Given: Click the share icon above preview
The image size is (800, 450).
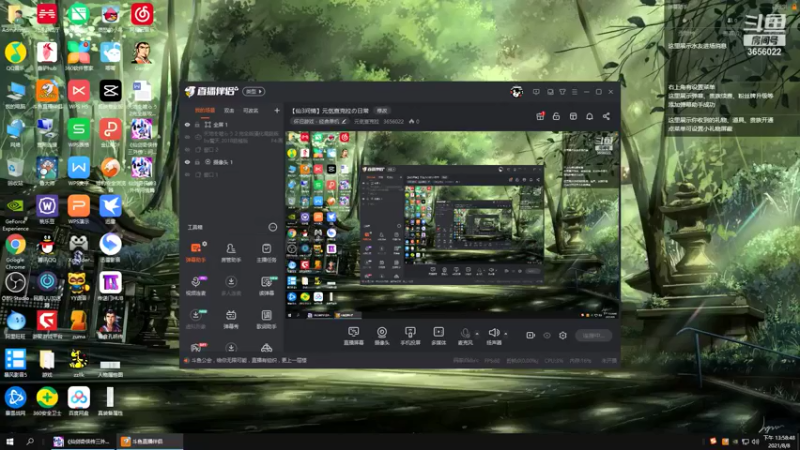Looking at the screenshot, I should (x=606, y=116).
